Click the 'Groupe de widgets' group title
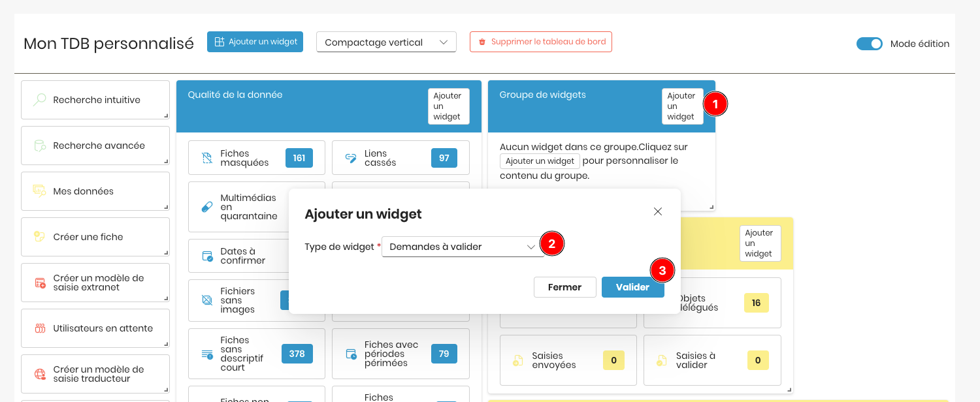 [543, 95]
